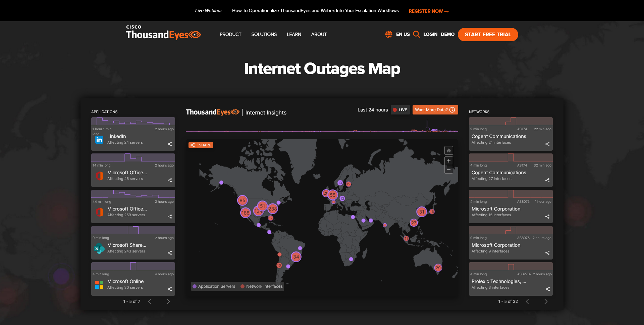Click the Want More Data? button
Viewport: 644px width, 325px height.
[435, 110]
